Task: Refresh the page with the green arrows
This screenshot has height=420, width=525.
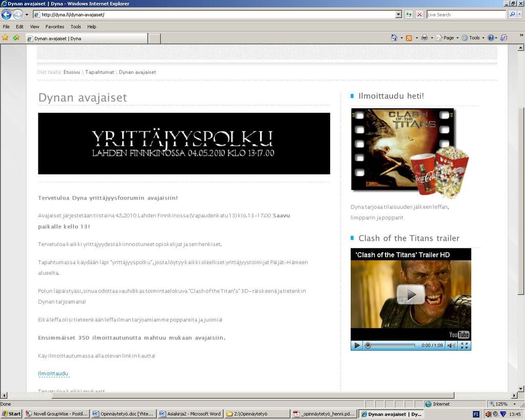Action: [x=409, y=15]
